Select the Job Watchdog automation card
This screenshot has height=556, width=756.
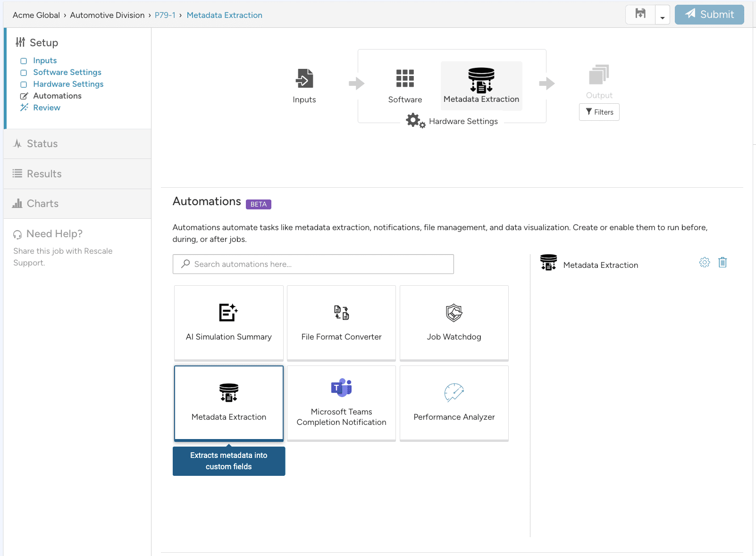(454, 323)
